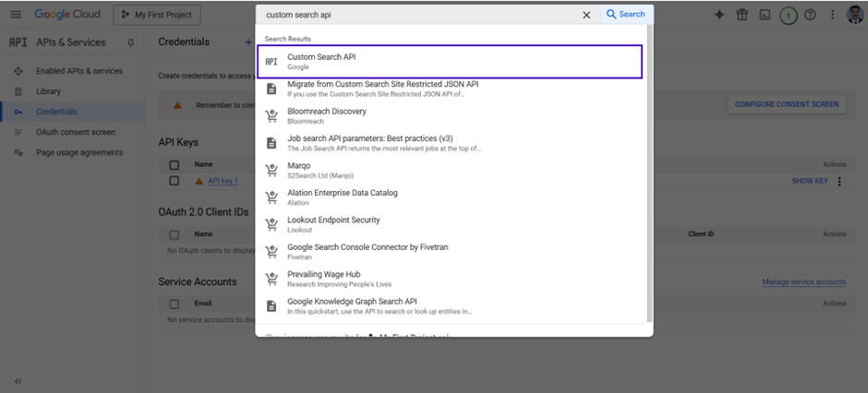
Task: Open notifications badge showing 1
Action: (x=789, y=16)
